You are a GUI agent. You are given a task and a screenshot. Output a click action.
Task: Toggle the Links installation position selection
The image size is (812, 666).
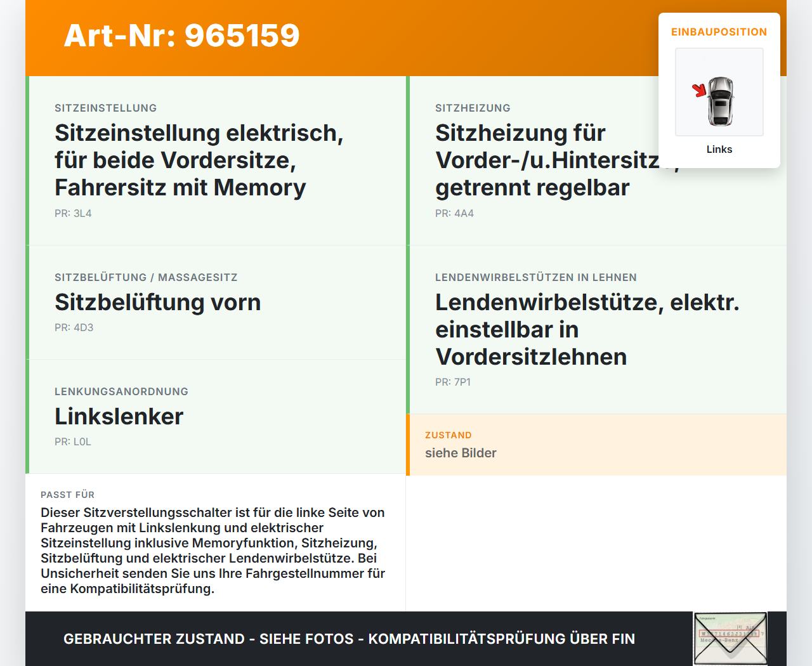[x=719, y=149]
